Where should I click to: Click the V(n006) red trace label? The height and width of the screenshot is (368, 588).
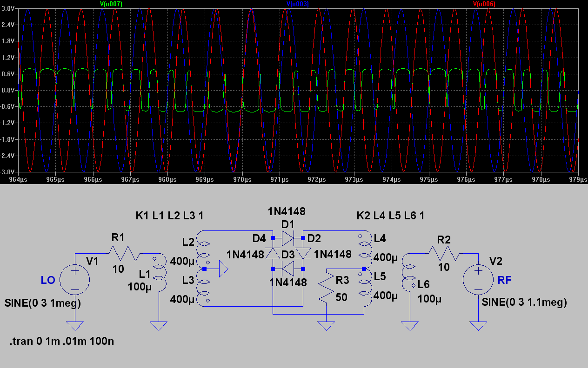[484, 4]
